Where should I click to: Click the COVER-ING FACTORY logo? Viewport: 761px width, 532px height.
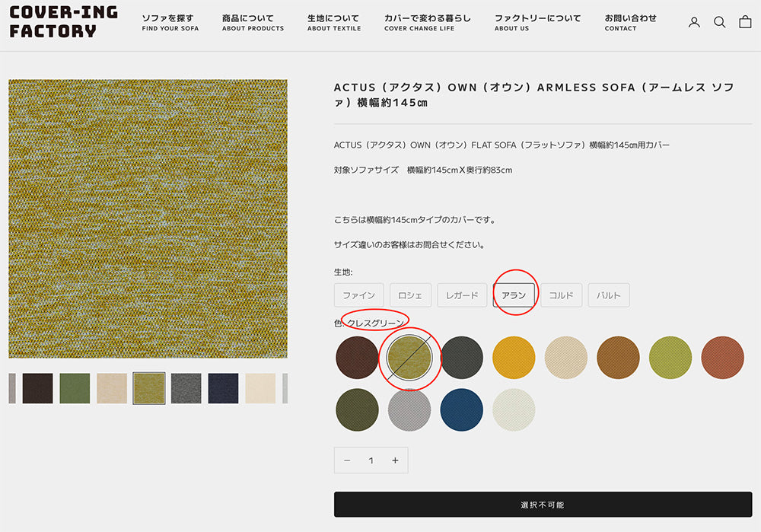tap(64, 22)
